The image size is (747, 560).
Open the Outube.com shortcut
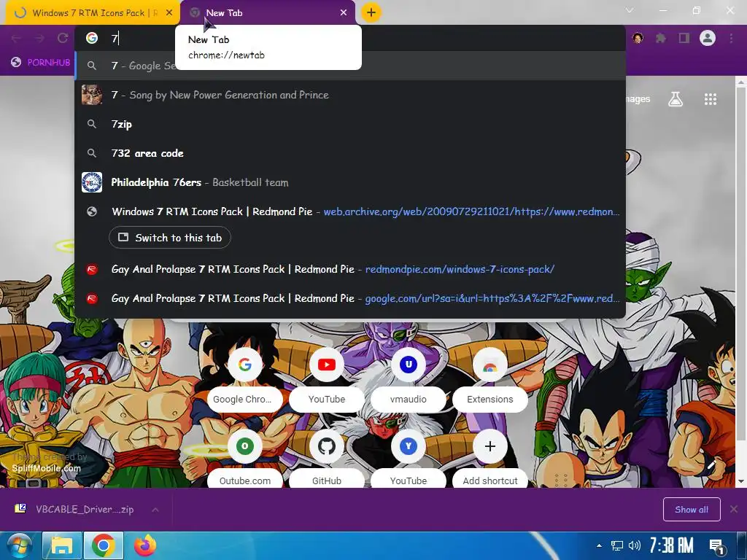point(245,459)
